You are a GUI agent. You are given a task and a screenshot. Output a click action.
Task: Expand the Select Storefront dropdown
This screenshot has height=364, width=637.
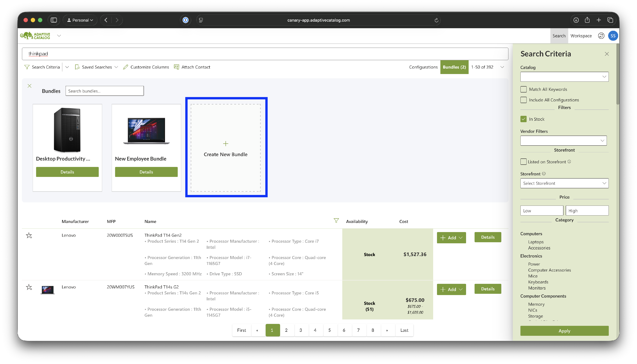[x=564, y=183]
